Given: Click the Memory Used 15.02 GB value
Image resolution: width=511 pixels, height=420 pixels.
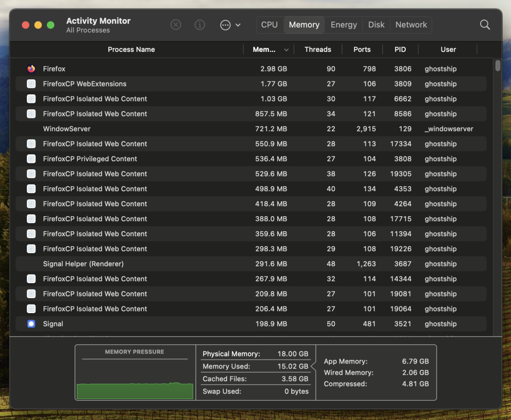Looking at the screenshot, I should [x=292, y=366].
